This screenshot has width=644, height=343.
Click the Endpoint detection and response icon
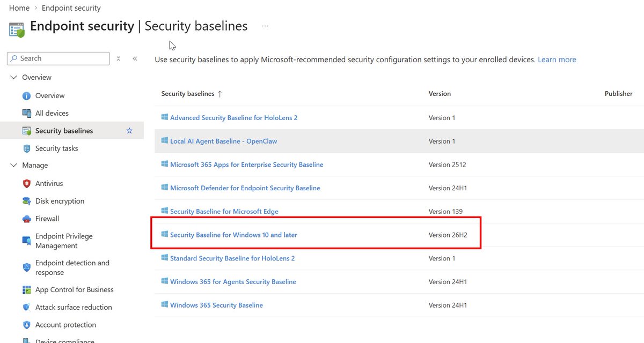(27, 267)
